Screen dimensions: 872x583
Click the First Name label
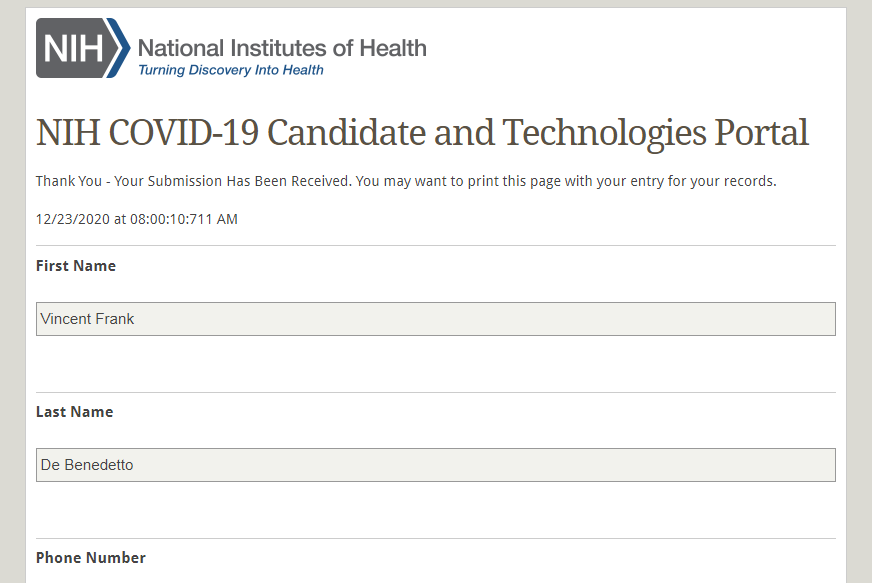[76, 266]
